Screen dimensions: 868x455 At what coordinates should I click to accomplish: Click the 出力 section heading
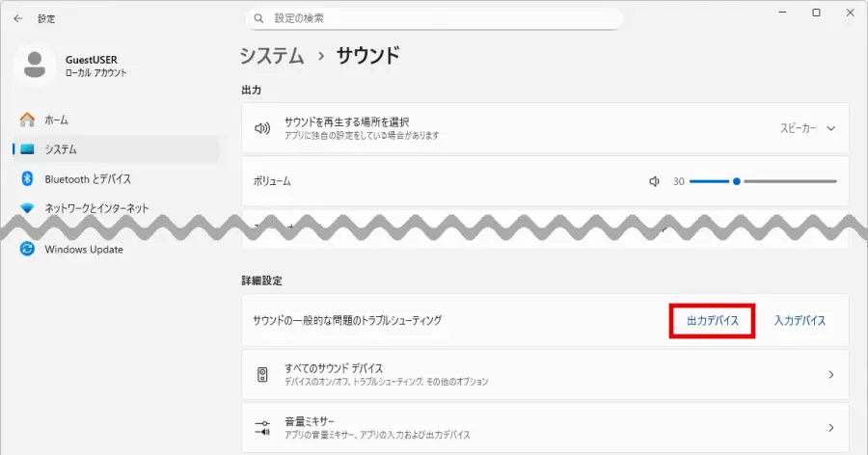click(x=252, y=90)
